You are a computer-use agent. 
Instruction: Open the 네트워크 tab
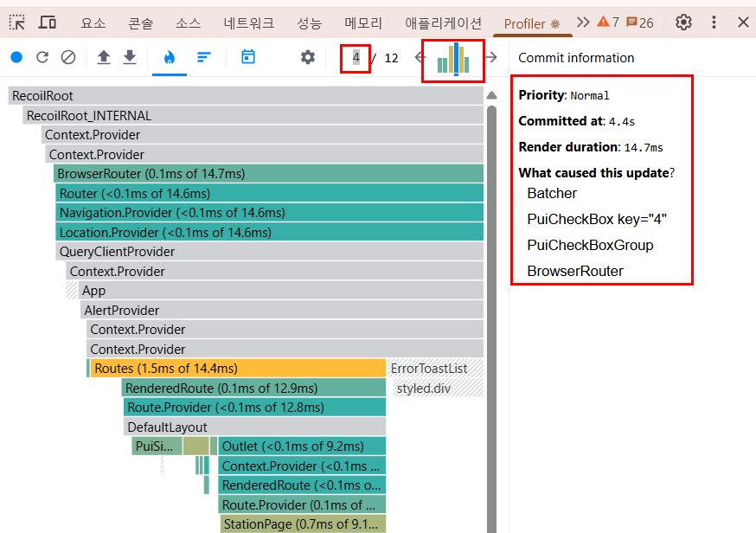[249, 22]
